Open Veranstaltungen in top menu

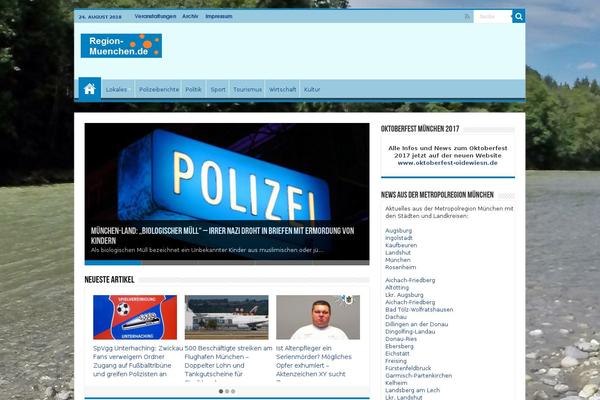[155, 16]
